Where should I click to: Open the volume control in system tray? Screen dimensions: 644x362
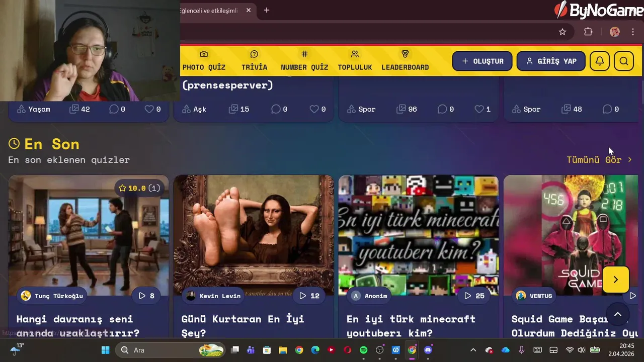[581, 350]
